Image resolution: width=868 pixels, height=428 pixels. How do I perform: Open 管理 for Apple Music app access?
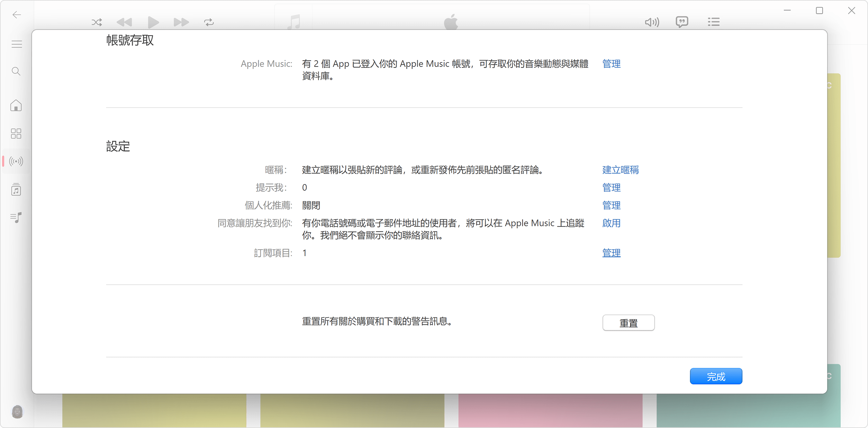[611, 64]
